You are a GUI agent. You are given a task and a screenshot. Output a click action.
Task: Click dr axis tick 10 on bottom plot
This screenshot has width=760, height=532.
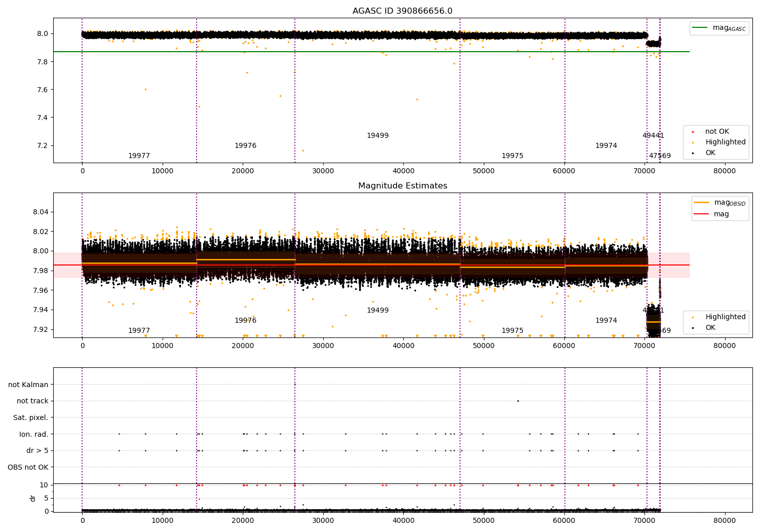click(x=44, y=485)
